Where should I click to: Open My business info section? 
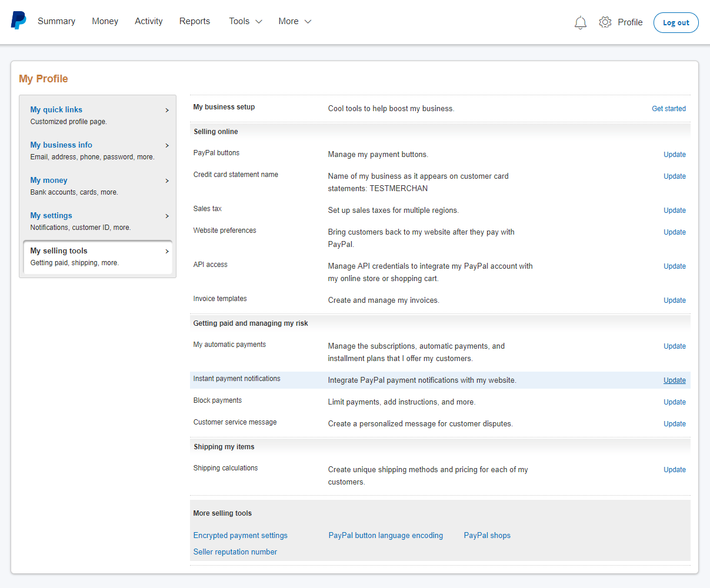pos(98,151)
